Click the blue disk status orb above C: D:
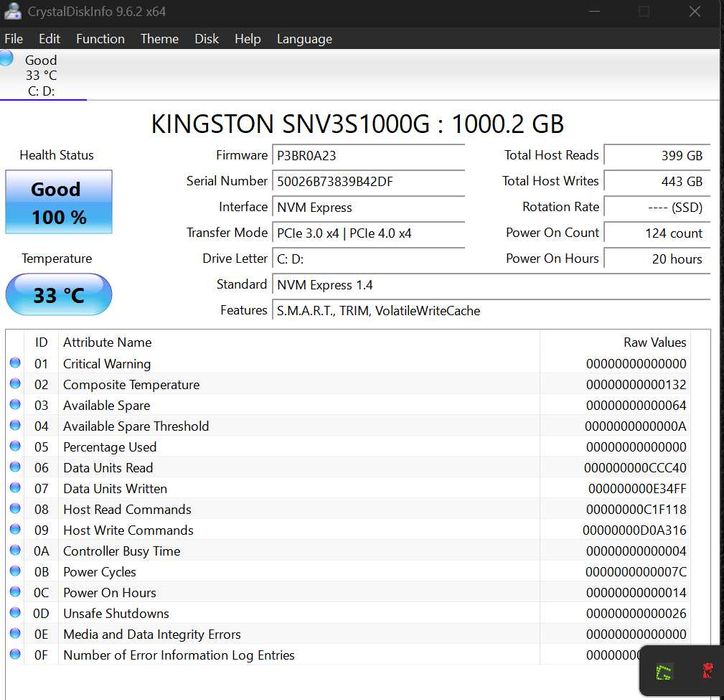The width and height of the screenshot is (724, 700). 7,59
